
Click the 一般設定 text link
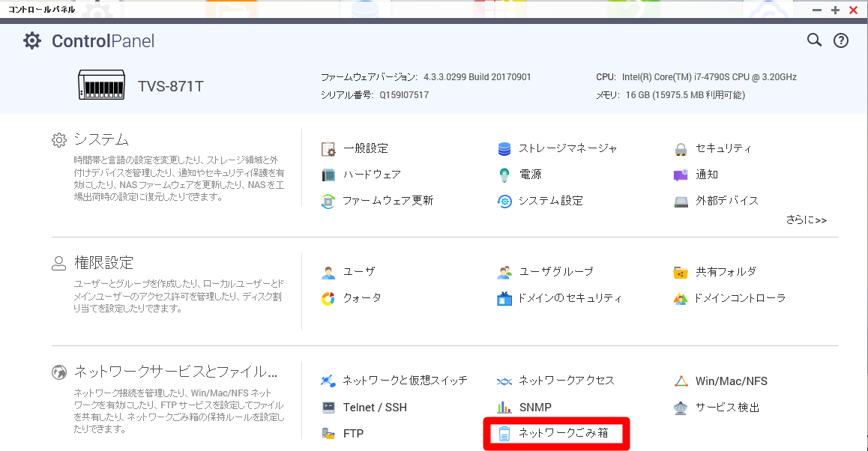pos(366,148)
